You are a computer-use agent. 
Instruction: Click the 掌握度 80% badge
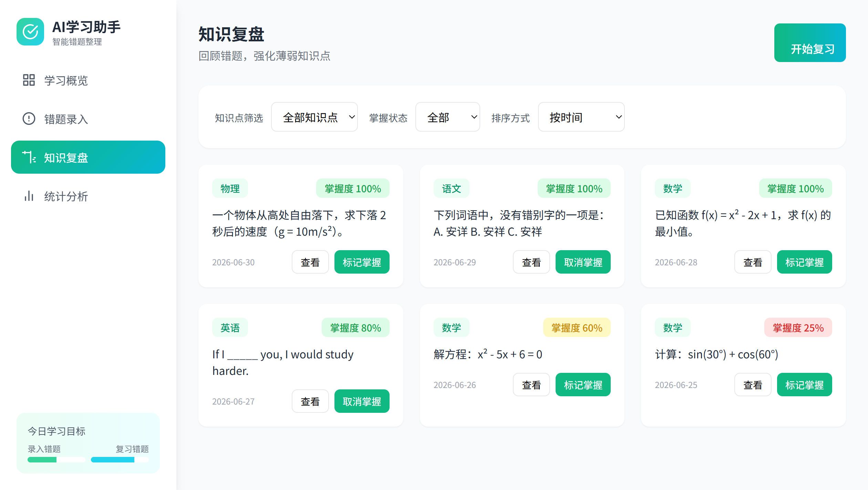coord(356,328)
